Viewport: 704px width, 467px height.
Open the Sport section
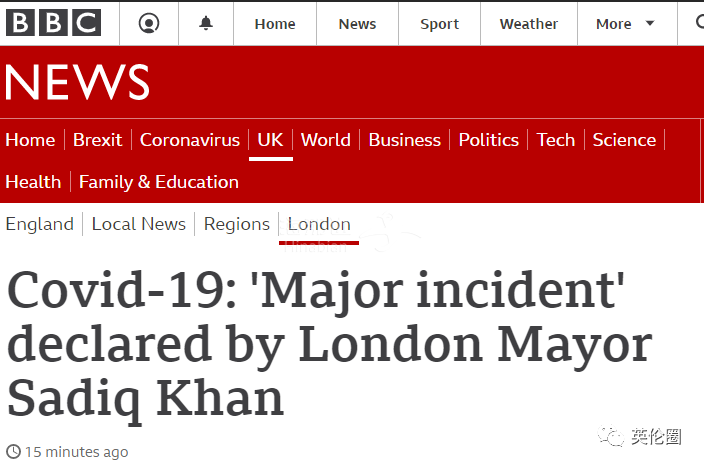[439, 24]
